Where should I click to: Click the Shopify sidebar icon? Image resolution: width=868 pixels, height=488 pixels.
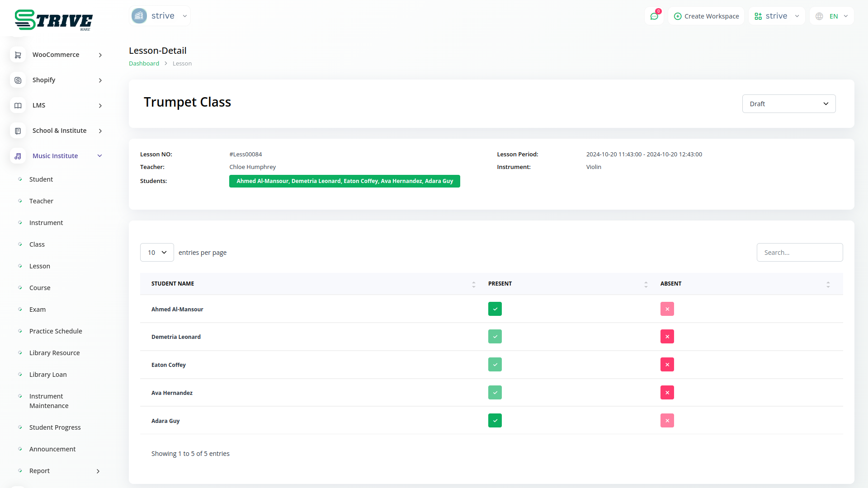click(x=18, y=80)
